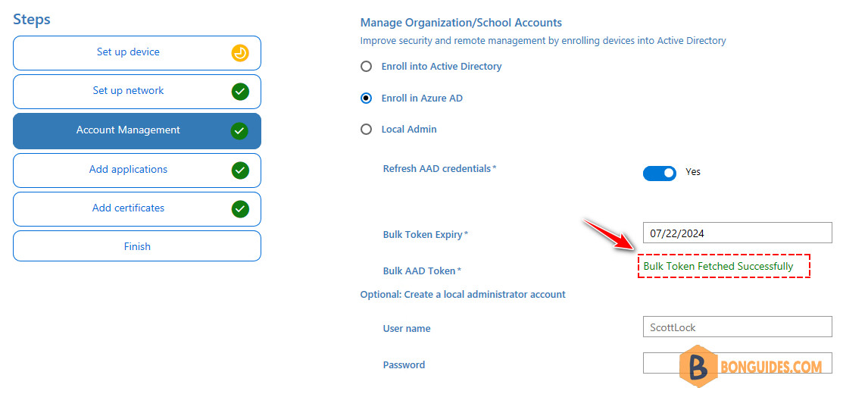Open the Set up device step
This screenshot has width=868, height=416.
(137, 52)
